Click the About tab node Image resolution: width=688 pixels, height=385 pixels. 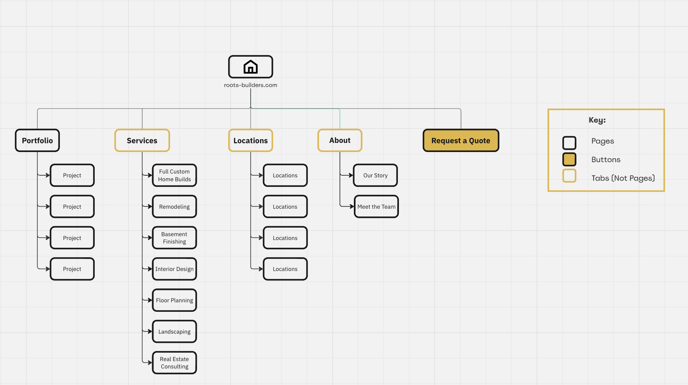tap(340, 140)
